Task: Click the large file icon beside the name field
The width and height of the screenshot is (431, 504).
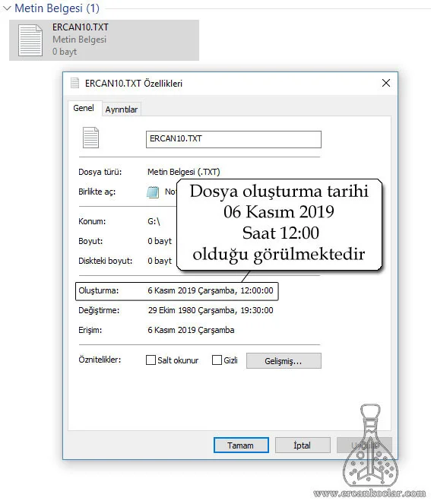Action: coord(90,138)
